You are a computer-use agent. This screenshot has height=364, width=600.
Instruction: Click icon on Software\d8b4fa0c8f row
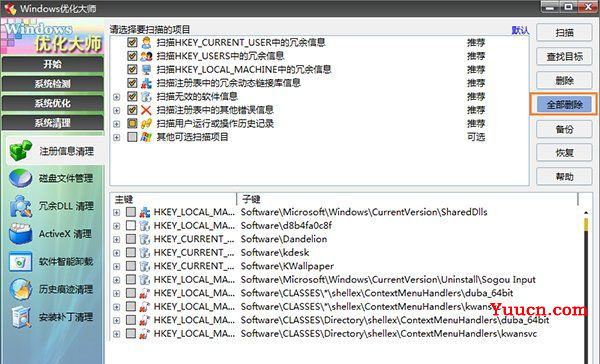click(x=144, y=225)
